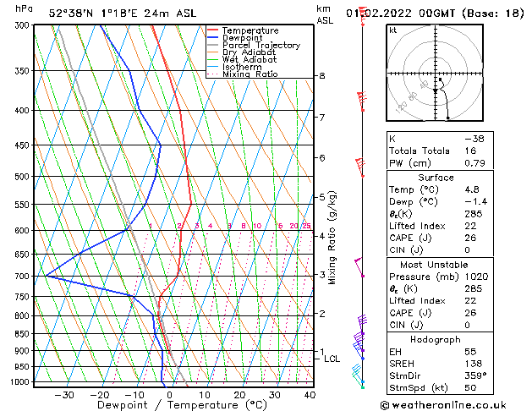Click the surface Temp value 4.8

tap(472, 189)
